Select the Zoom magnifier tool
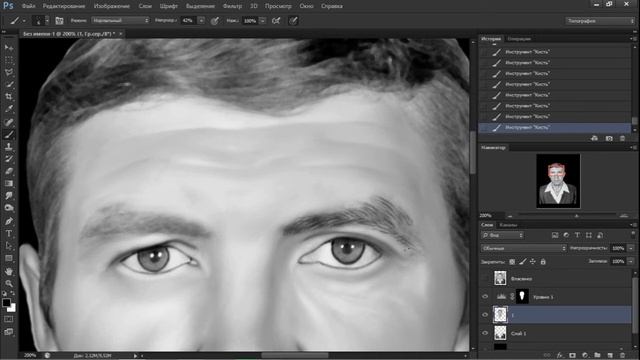 click(x=9, y=283)
